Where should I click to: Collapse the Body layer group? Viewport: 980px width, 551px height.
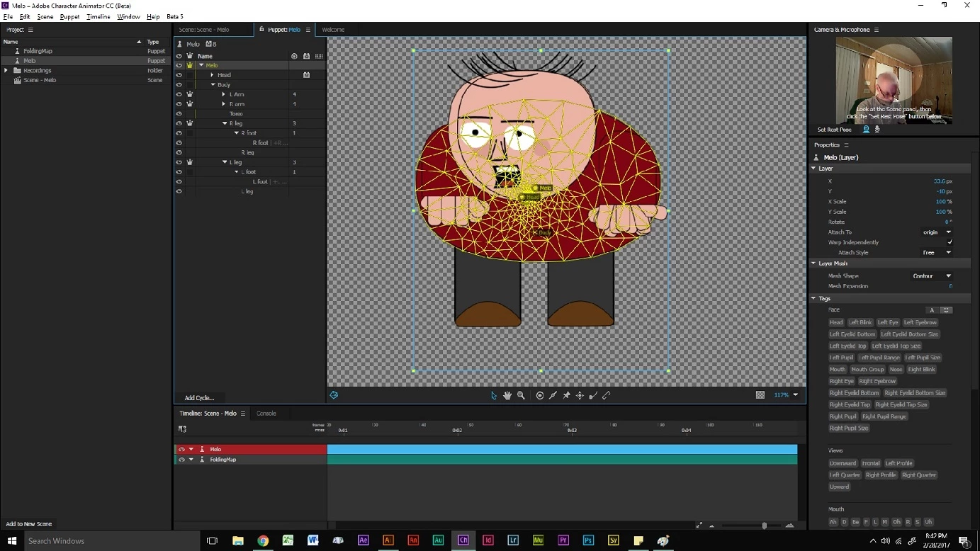tap(213, 85)
